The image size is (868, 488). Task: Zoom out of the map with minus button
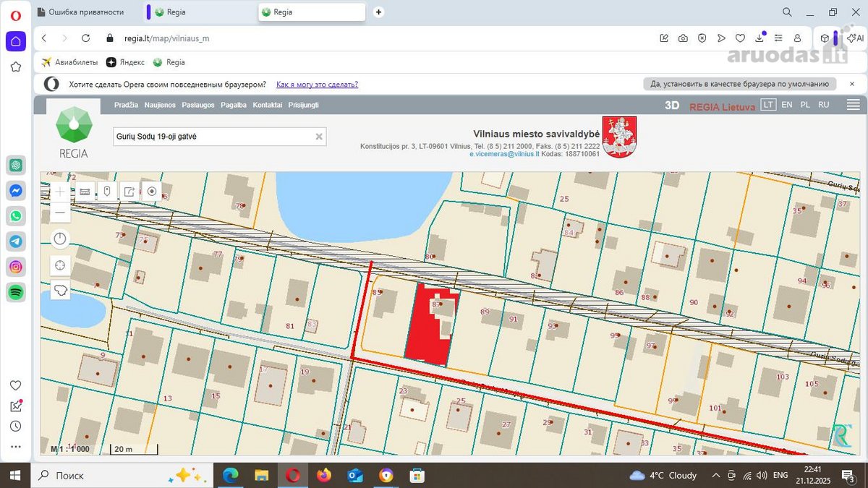point(60,213)
